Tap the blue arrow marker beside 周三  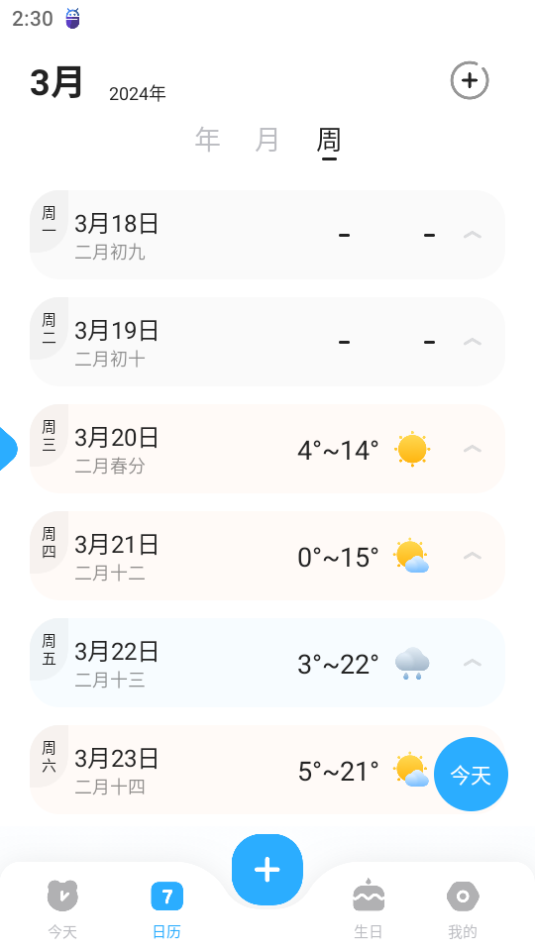click(x=8, y=449)
